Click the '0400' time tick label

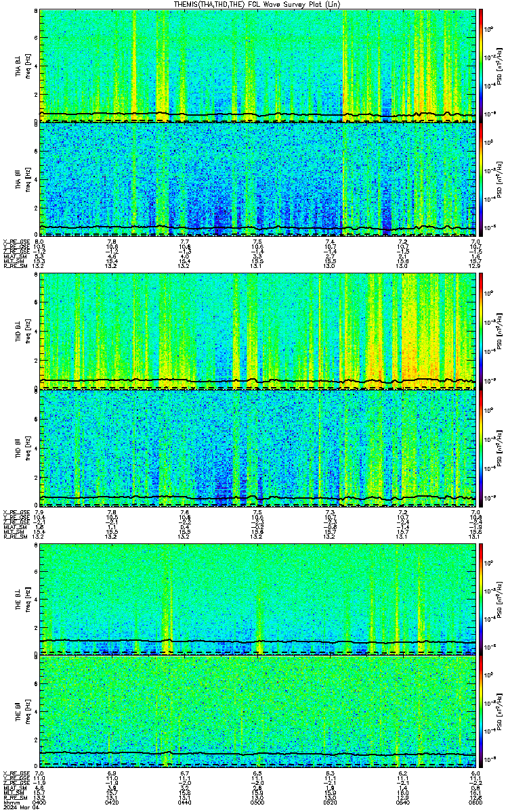39,802
